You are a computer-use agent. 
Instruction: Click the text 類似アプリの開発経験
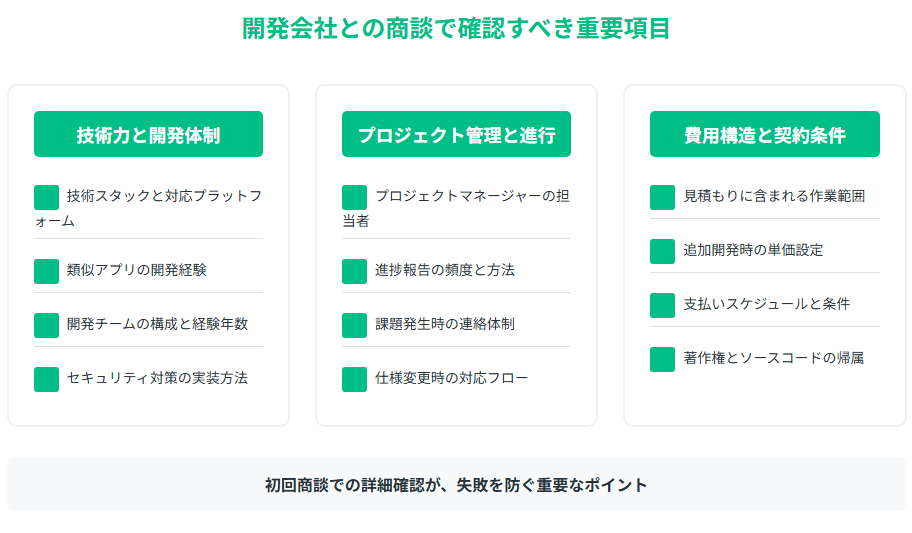(137, 270)
